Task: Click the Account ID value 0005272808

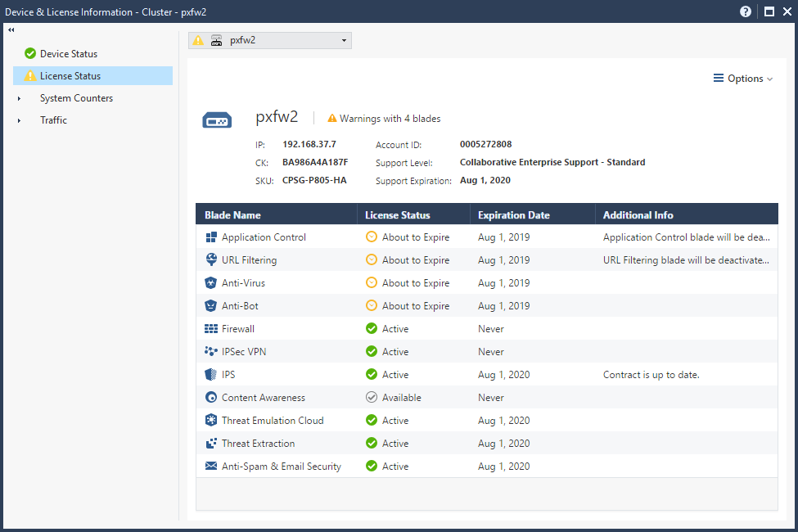Action: (x=485, y=144)
